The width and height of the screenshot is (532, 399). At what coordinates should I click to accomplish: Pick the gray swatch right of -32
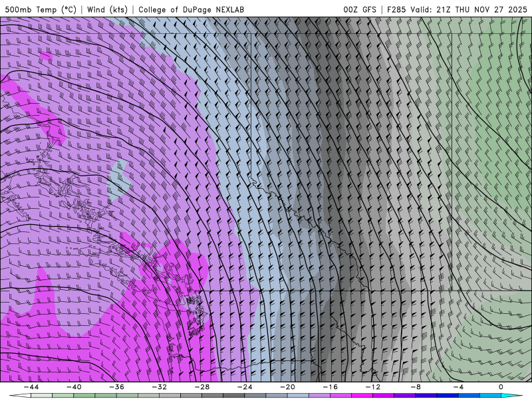[170, 395]
